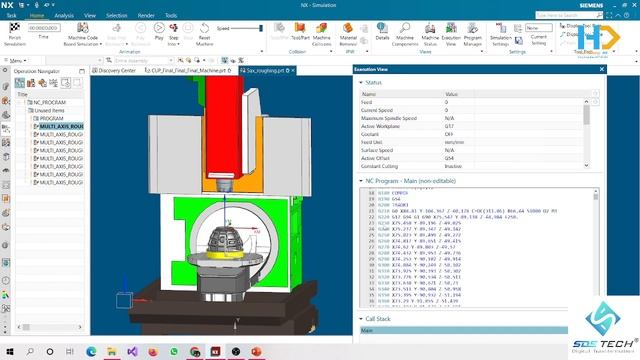Image resolution: width=640 pixels, height=360 pixels.
Task: Click Program Order View icon in navigator
Action: tap(20, 83)
